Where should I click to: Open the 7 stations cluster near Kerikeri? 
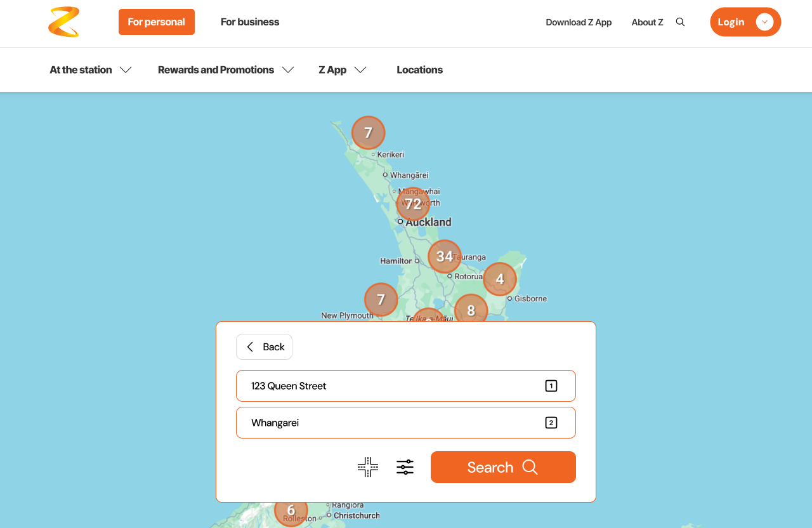369,133
